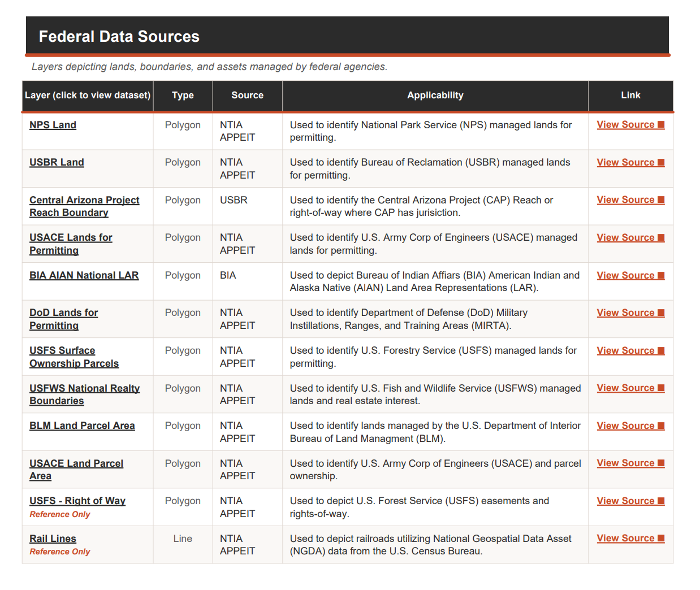
Task: Click the 'Layer (click to view dataset)' column header
Action: pyautogui.click(x=88, y=96)
